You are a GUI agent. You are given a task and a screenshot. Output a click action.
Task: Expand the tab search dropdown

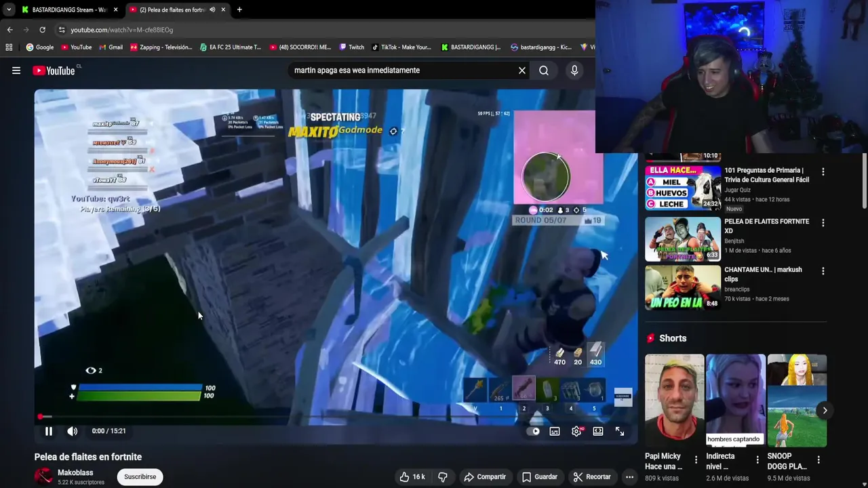[x=9, y=9]
